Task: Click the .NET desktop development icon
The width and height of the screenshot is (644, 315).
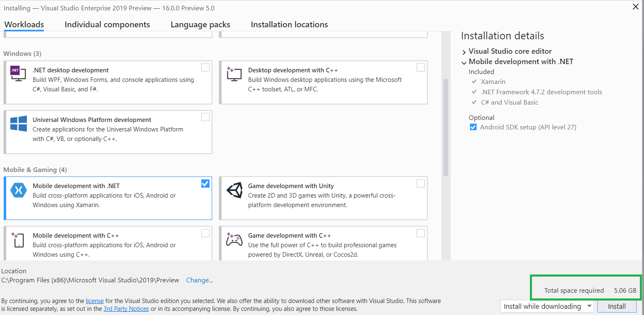Action: click(15, 71)
